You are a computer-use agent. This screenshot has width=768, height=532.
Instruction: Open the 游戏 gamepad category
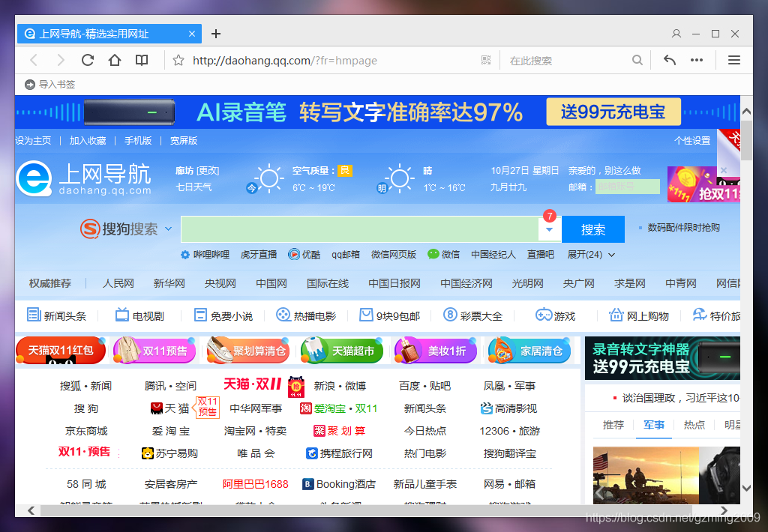pyautogui.click(x=555, y=315)
